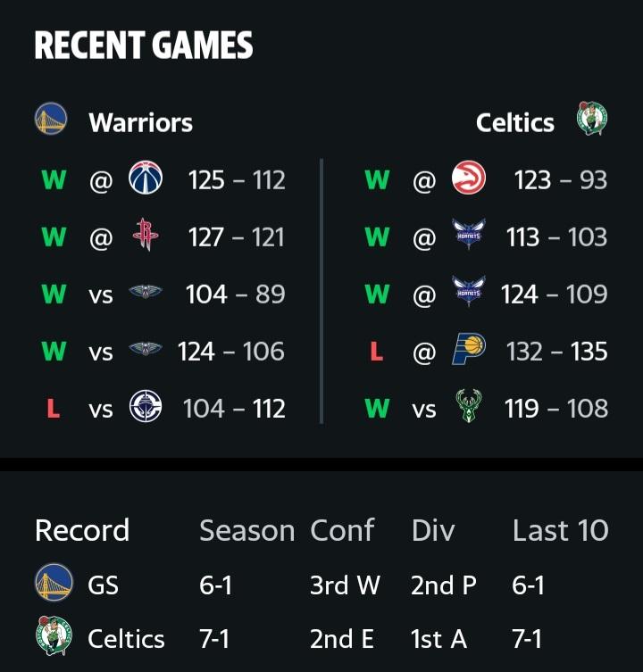This screenshot has height=672, width=643.
Task: Open the 124–106 Warriors score
Action: (x=231, y=352)
